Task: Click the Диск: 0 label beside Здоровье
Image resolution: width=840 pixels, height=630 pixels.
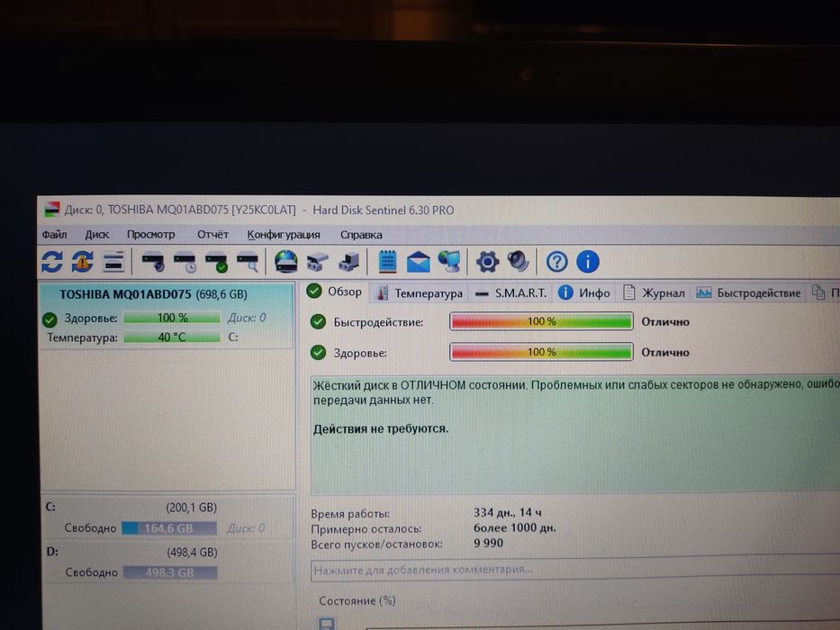Action: click(247, 318)
